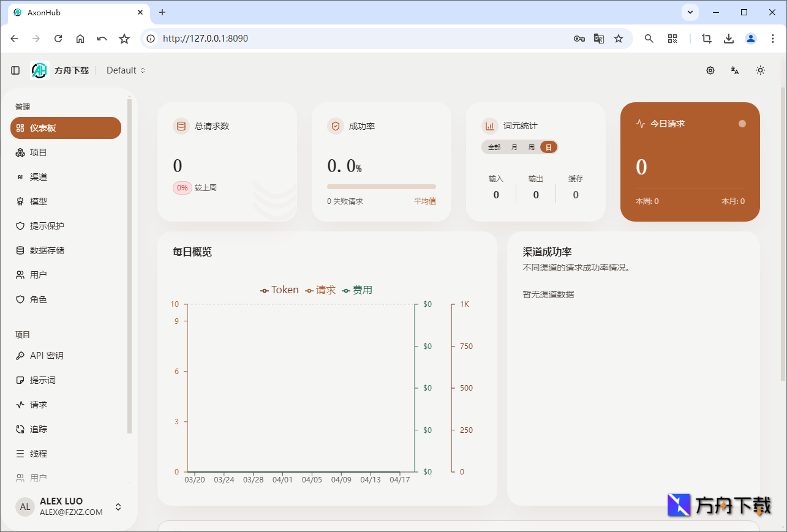Open the Default project dropdown
This screenshot has height=532, width=787.
click(125, 70)
